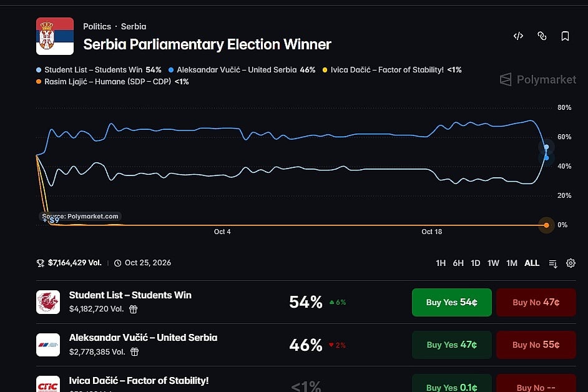Screen dimensions: 588x392
Task: Click rewards gift icon beside Vučić volume
Action: tap(135, 352)
